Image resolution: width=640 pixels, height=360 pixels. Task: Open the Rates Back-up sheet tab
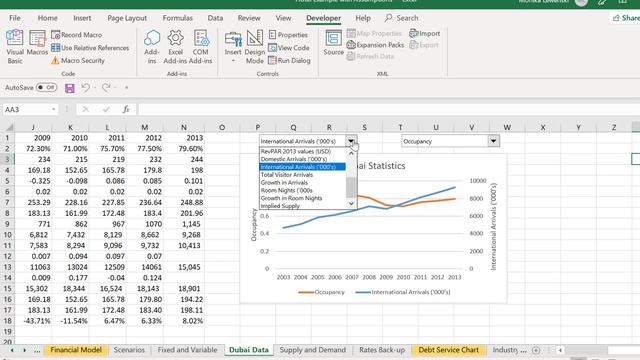(382, 350)
